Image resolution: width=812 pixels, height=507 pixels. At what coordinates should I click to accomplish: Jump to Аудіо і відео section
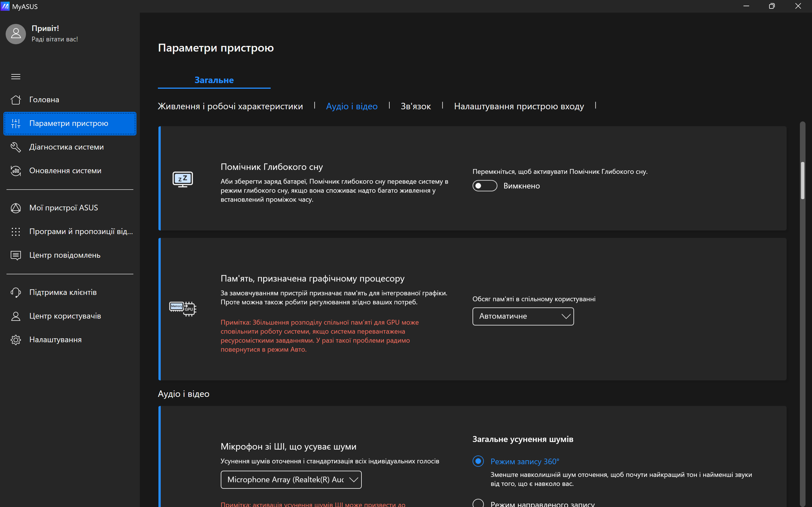[x=352, y=106]
